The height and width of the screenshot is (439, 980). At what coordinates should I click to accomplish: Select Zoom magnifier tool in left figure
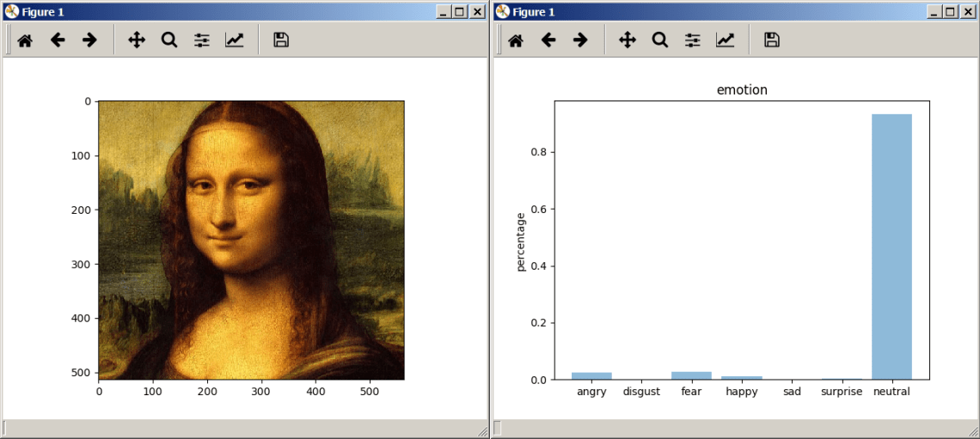click(168, 40)
